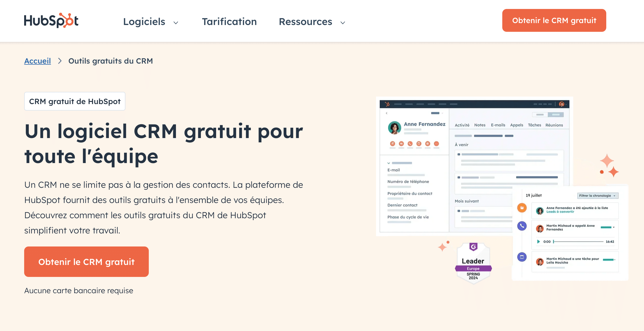The image size is (644, 331).
Task: Click Anne Fernandez's profile photo in preview
Action: click(x=394, y=128)
